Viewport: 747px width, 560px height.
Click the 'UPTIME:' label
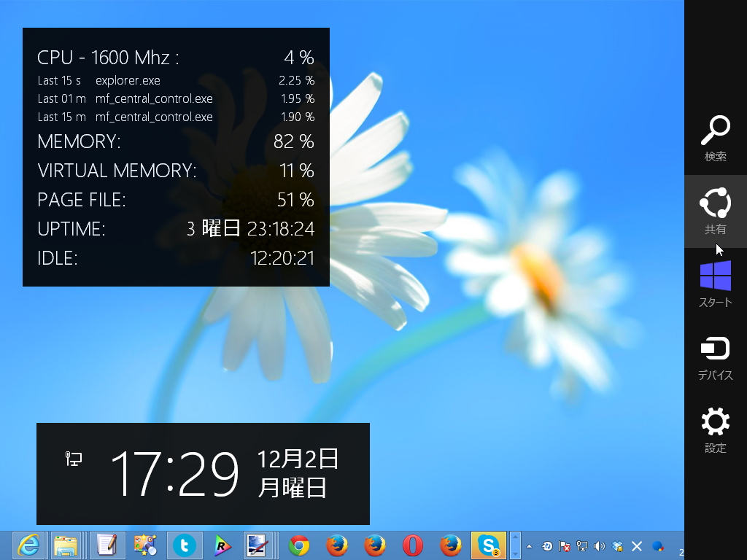pos(71,229)
